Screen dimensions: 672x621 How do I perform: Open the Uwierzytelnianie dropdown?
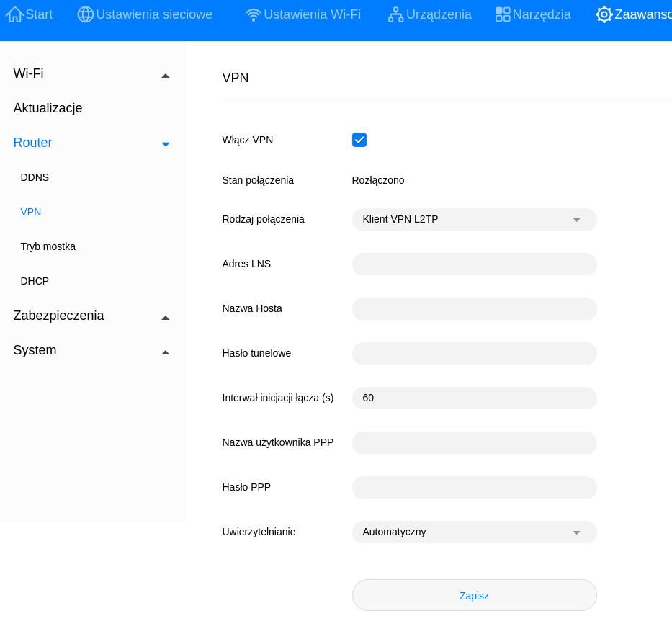(x=475, y=532)
